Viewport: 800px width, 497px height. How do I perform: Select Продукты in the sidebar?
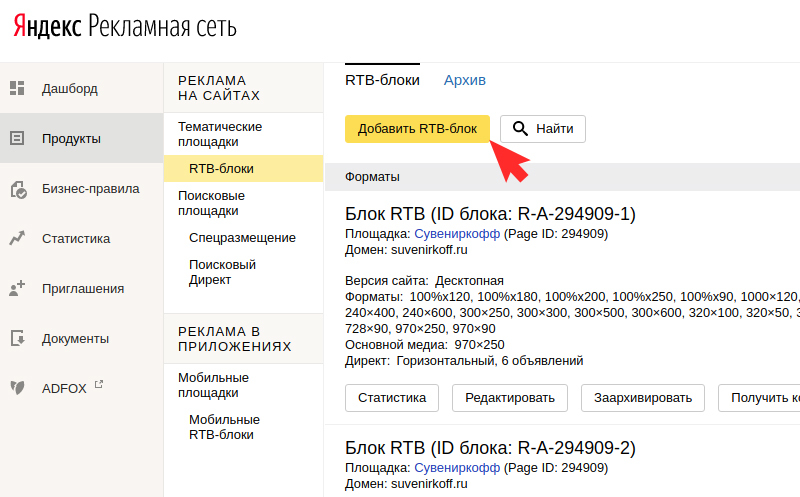tap(82, 138)
